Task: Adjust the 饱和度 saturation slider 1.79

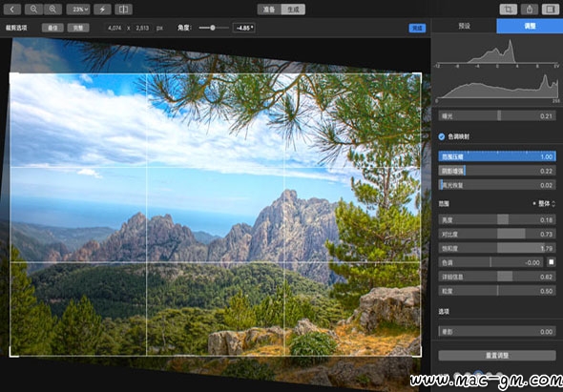Action: pyautogui.click(x=497, y=248)
